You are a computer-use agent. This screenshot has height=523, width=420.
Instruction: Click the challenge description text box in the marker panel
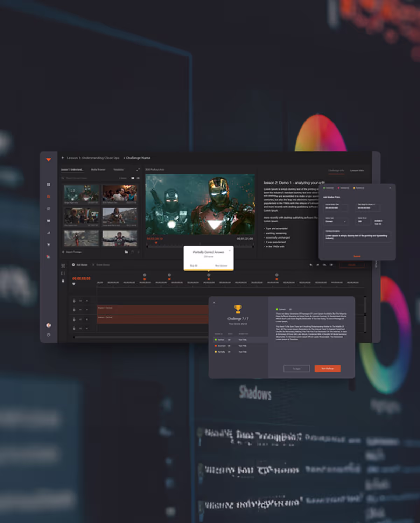tap(357, 237)
